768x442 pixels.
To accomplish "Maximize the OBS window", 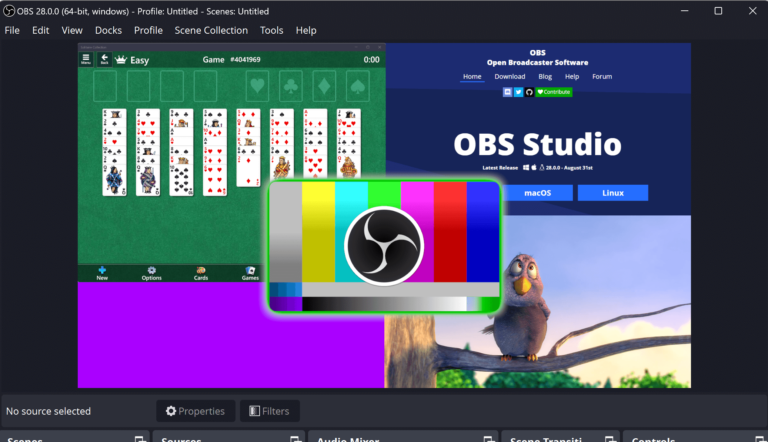I will click(718, 11).
